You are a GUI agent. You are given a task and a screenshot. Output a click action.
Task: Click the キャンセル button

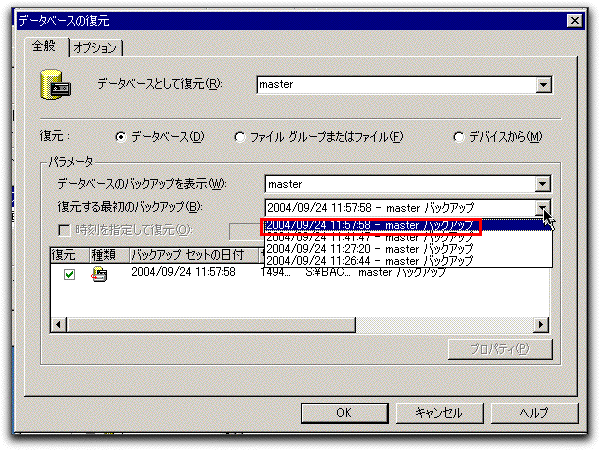[x=439, y=413]
